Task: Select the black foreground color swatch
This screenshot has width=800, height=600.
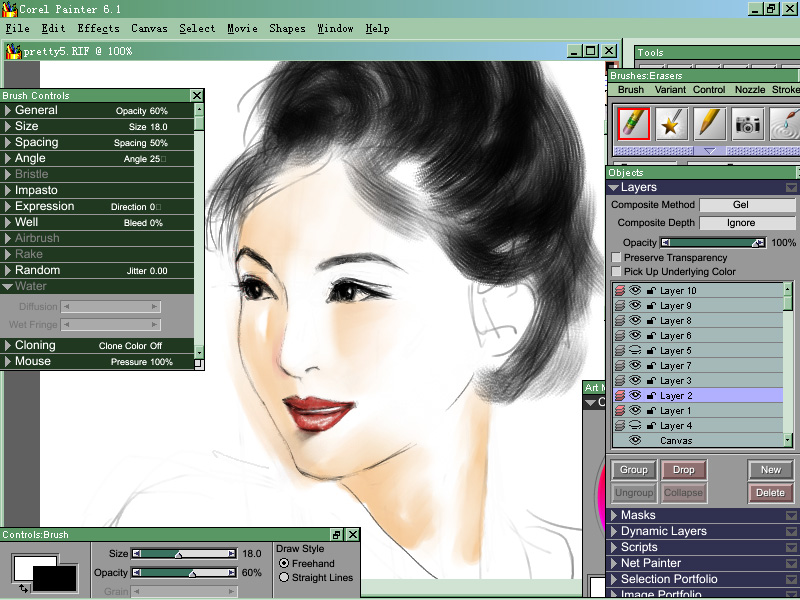Action: click(55, 578)
